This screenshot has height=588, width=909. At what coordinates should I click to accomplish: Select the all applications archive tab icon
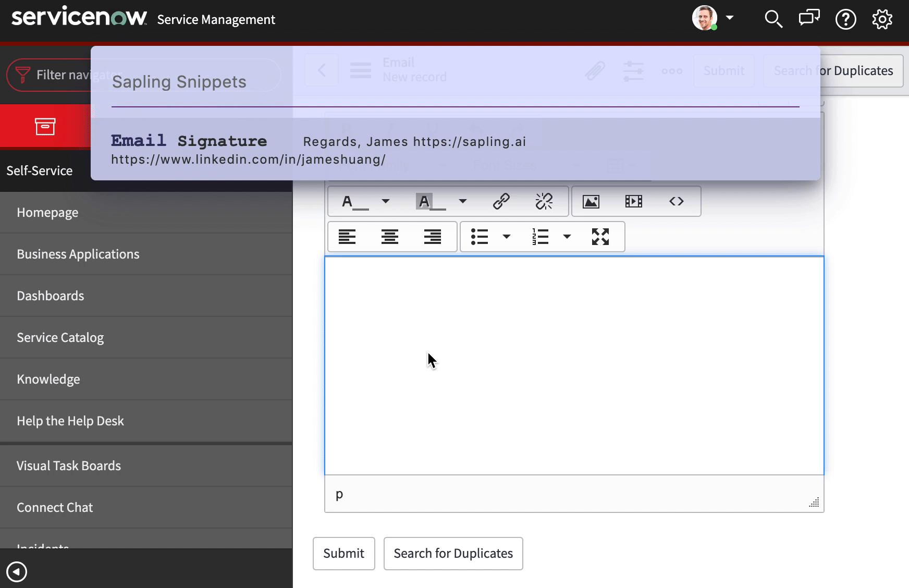pos(45,126)
